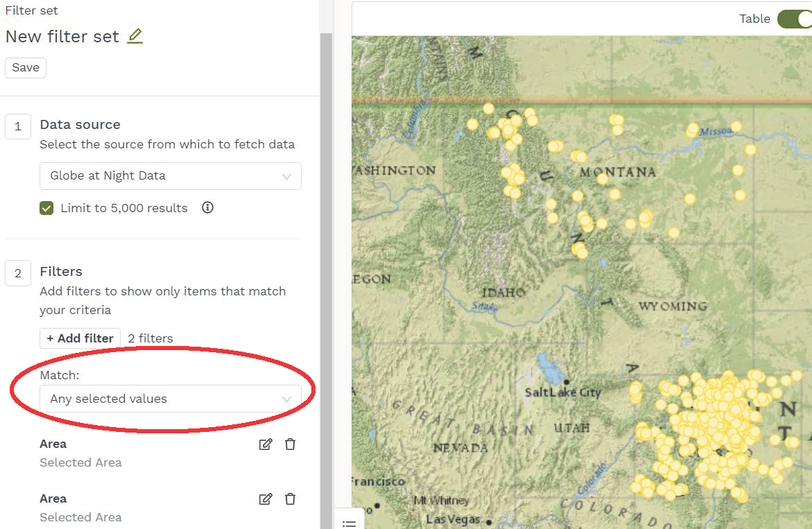
Task: Click the New filter set title text
Action: click(x=62, y=37)
